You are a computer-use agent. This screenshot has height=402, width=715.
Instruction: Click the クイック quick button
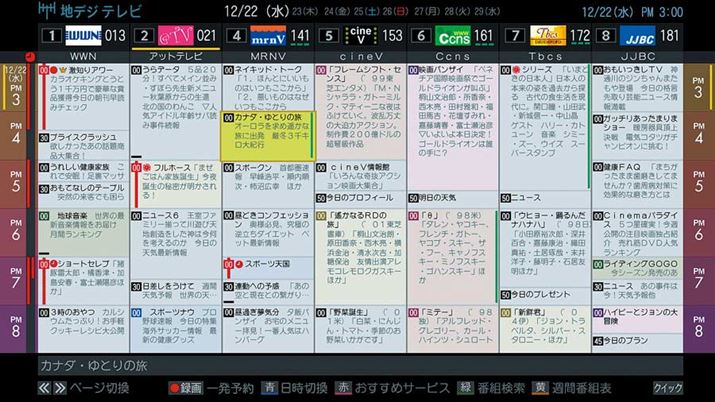[x=668, y=388]
